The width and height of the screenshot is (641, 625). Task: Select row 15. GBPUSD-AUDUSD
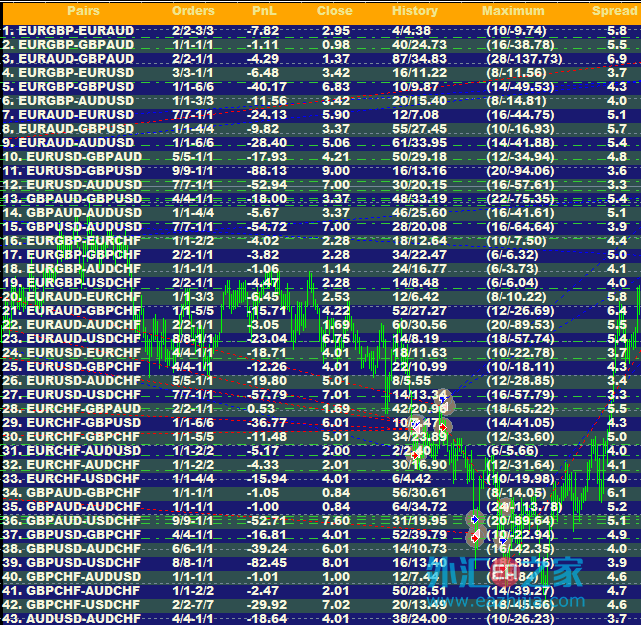click(322, 226)
